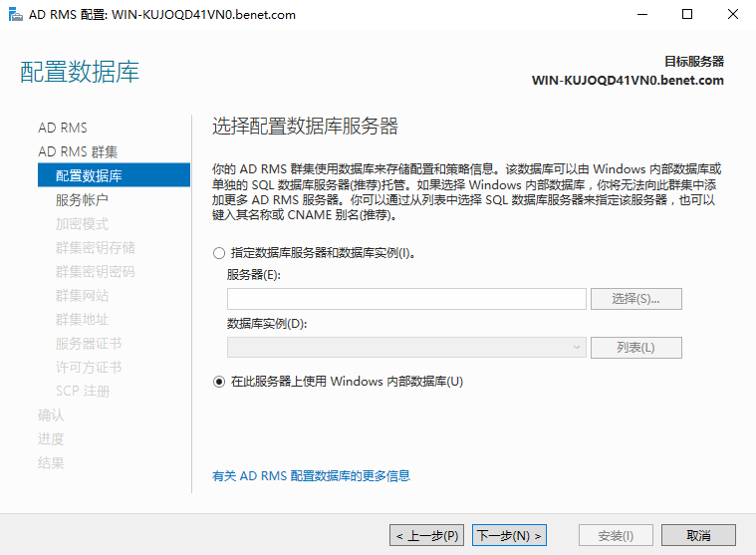This screenshot has height=555, width=756.
Task: Open the 数据库实例 dropdown
Action: [406, 348]
